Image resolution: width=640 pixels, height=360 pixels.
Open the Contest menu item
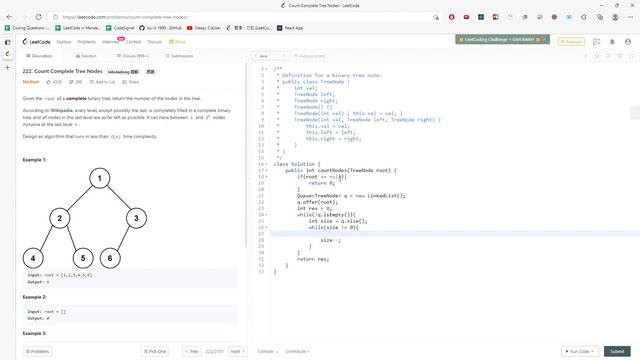click(x=133, y=42)
